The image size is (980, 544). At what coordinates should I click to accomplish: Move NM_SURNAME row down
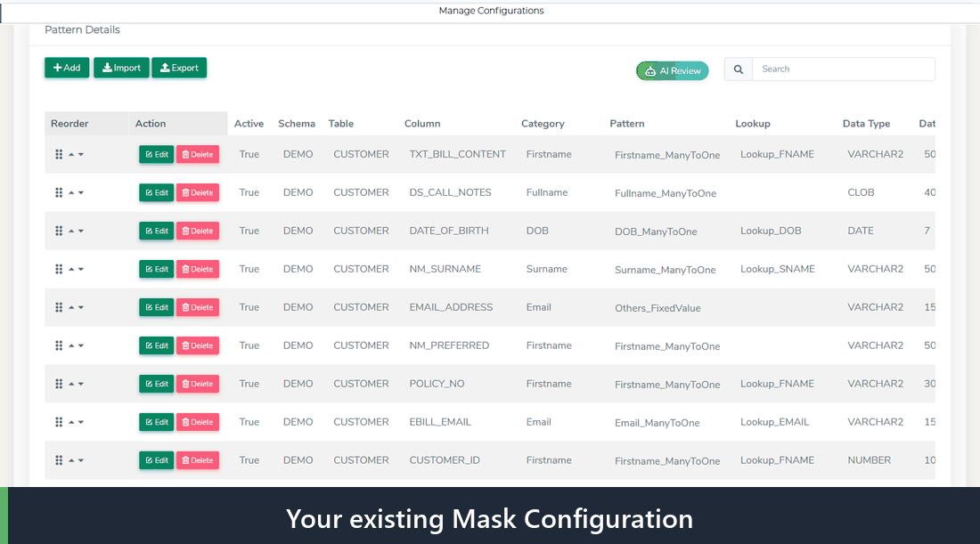80,269
